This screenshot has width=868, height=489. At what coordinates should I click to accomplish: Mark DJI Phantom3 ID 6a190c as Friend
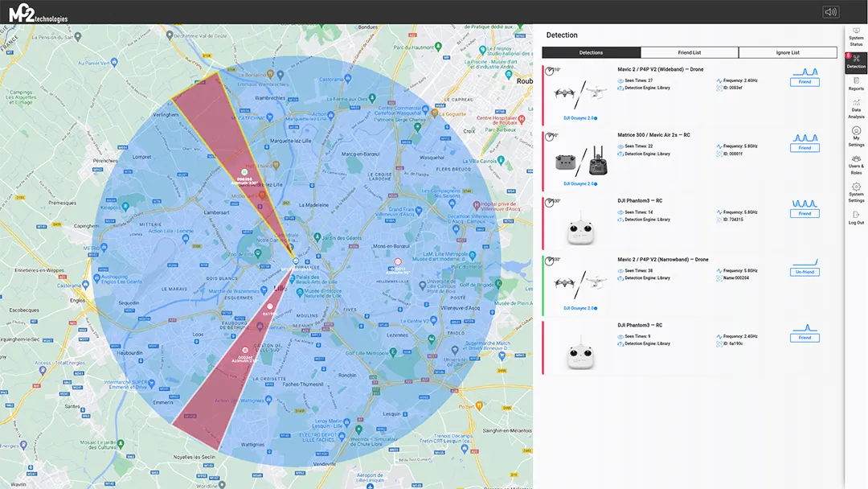[805, 337]
